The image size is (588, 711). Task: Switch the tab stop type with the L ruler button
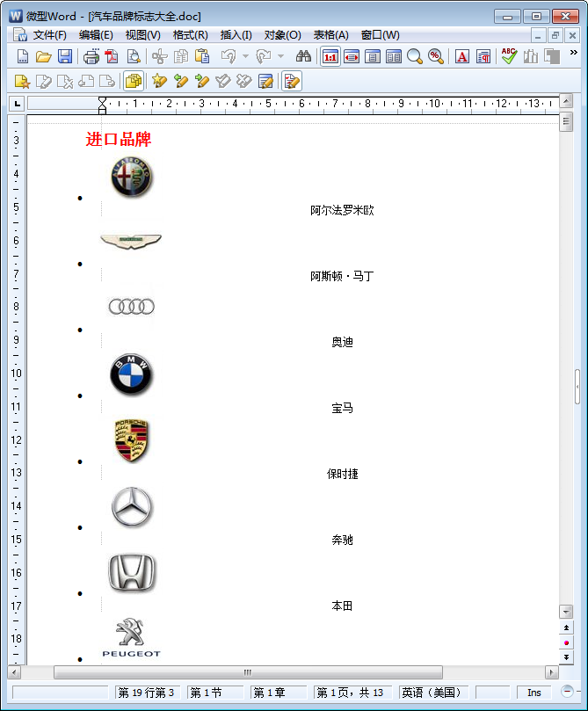(18, 104)
